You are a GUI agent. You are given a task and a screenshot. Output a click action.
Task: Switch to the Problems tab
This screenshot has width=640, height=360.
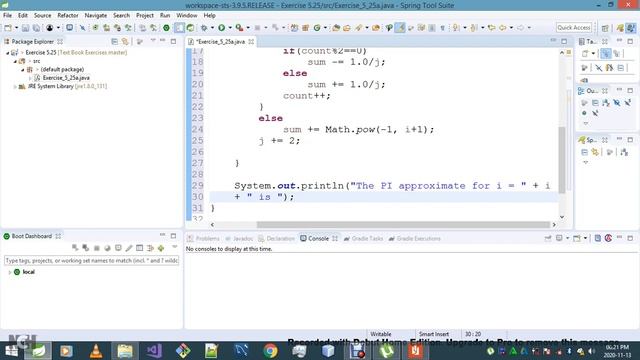[x=203, y=238]
